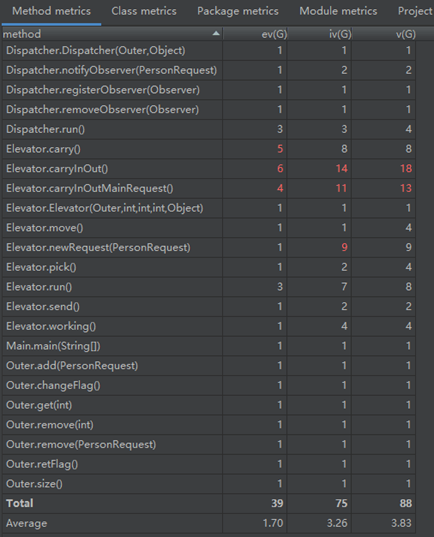Viewport: 434px width, 537px height.
Task: Click Total iv(G) value 75
Action: pyautogui.click(x=342, y=503)
